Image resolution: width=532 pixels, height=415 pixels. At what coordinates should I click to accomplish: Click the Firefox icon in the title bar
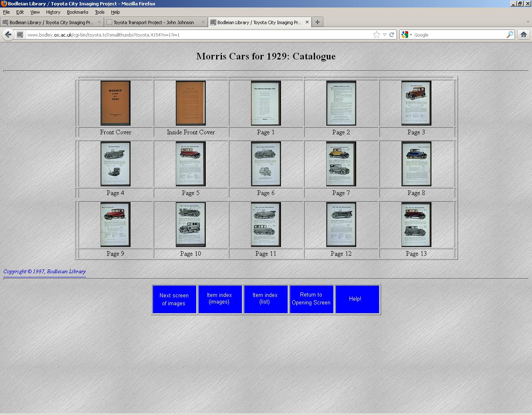3,4
